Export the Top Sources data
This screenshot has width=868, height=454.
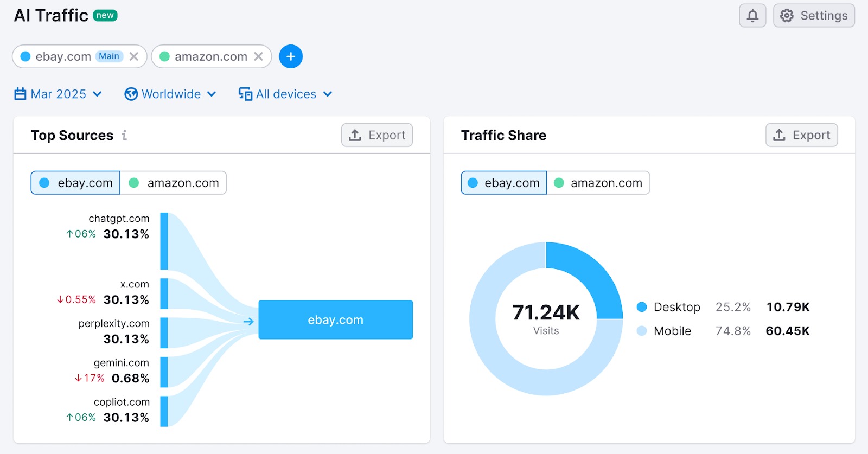pos(377,135)
